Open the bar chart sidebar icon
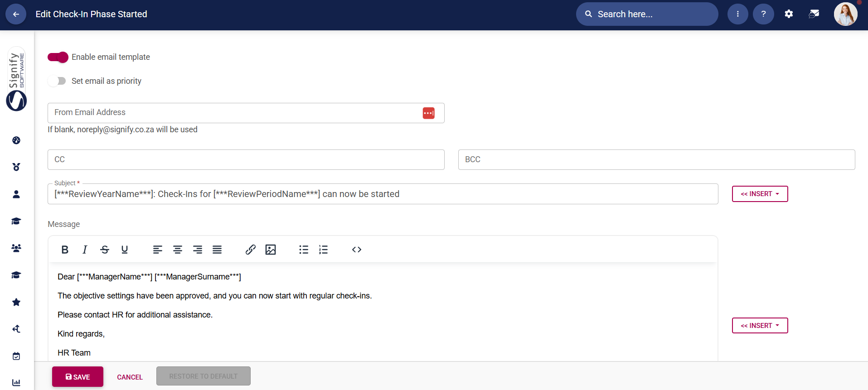 [16, 383]
